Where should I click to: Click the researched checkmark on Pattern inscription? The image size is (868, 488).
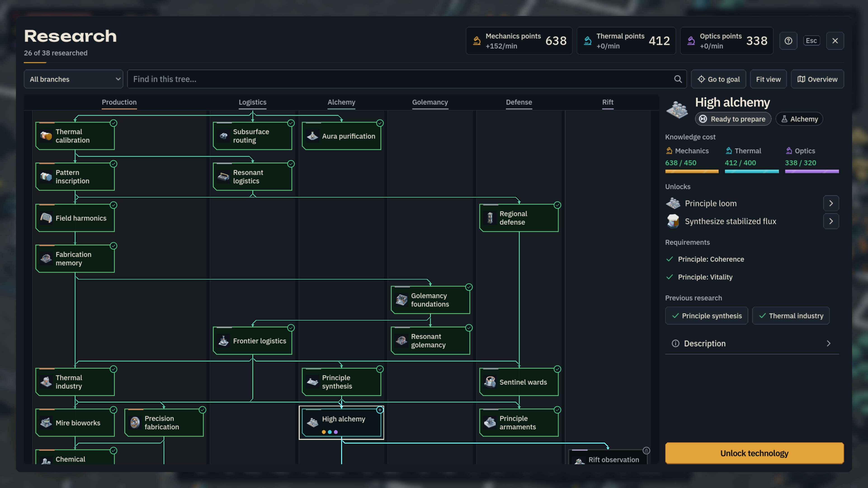(x=113, y=164)
